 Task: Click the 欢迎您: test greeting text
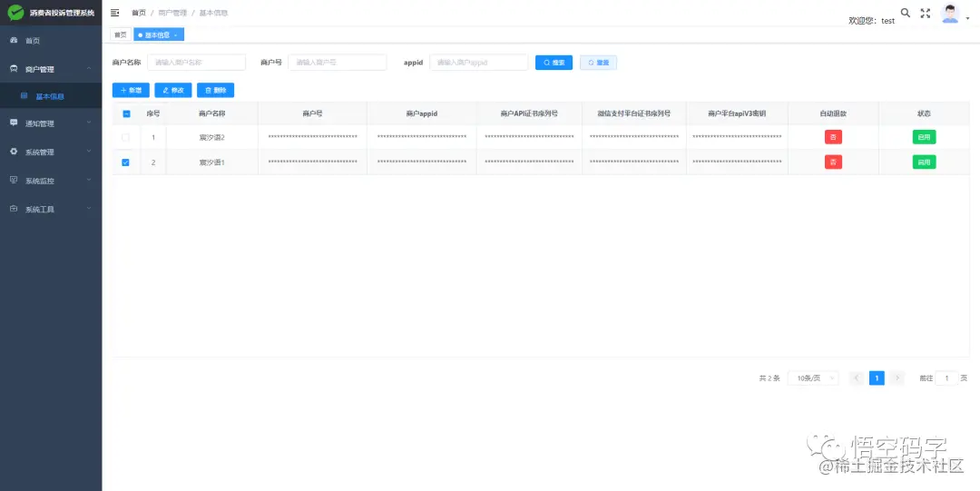click(871, 21)
